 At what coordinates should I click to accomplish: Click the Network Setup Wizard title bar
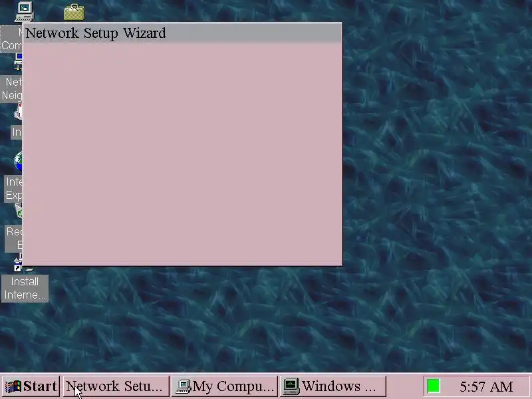coord(182,33)
